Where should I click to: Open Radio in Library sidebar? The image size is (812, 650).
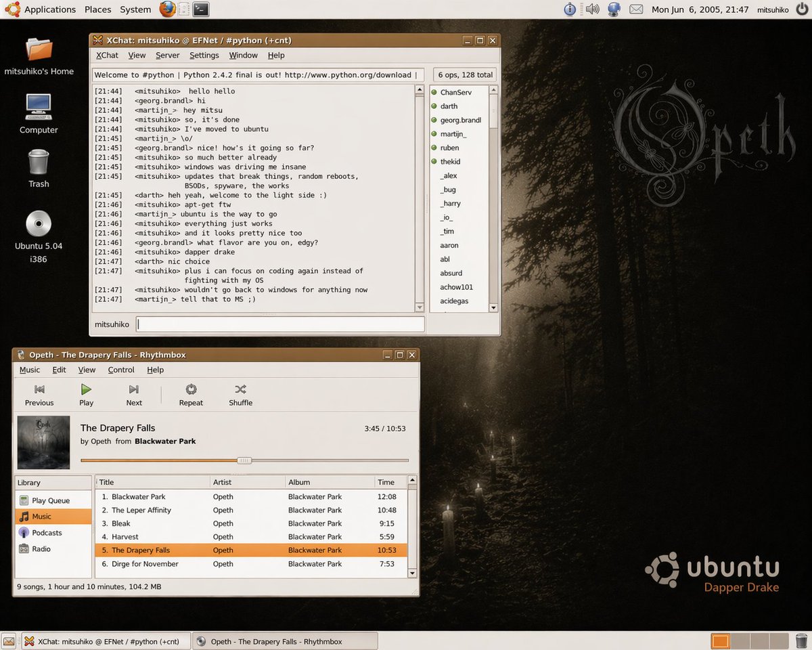click(53, 549)
